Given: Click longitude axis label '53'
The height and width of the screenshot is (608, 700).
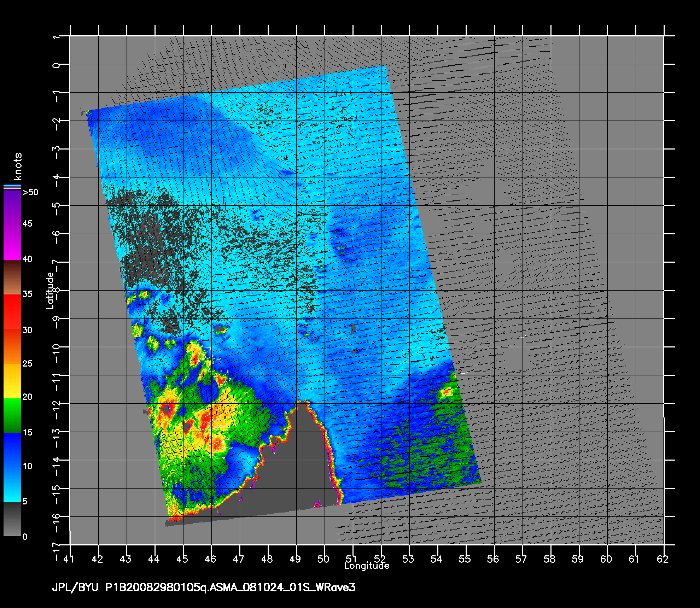Looking at the screenshot, I should pos(408,559).
